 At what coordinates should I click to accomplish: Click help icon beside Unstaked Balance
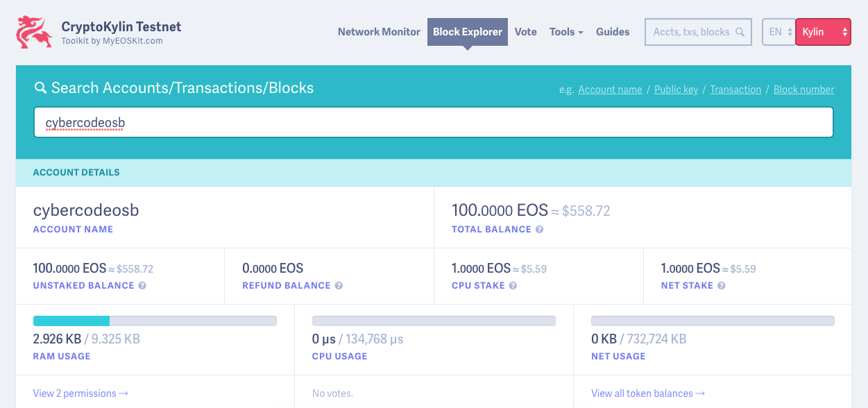click(x=142, y=286)
